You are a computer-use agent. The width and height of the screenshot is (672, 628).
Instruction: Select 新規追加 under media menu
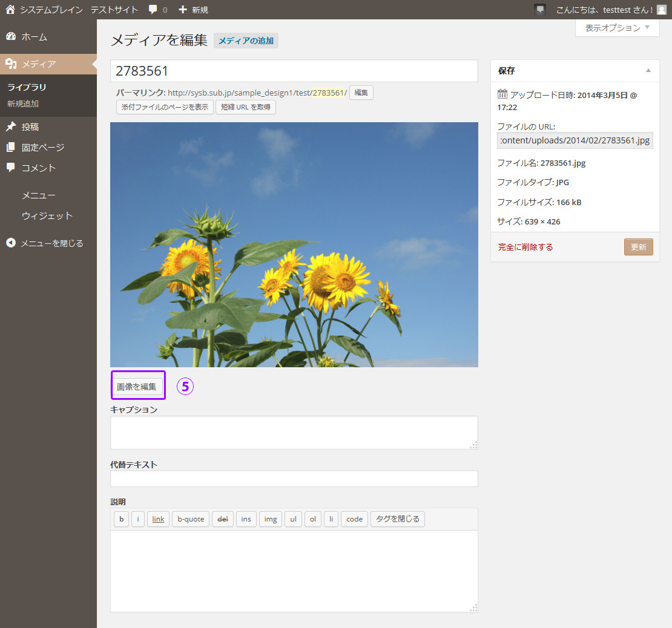click(x=23, y=103)
